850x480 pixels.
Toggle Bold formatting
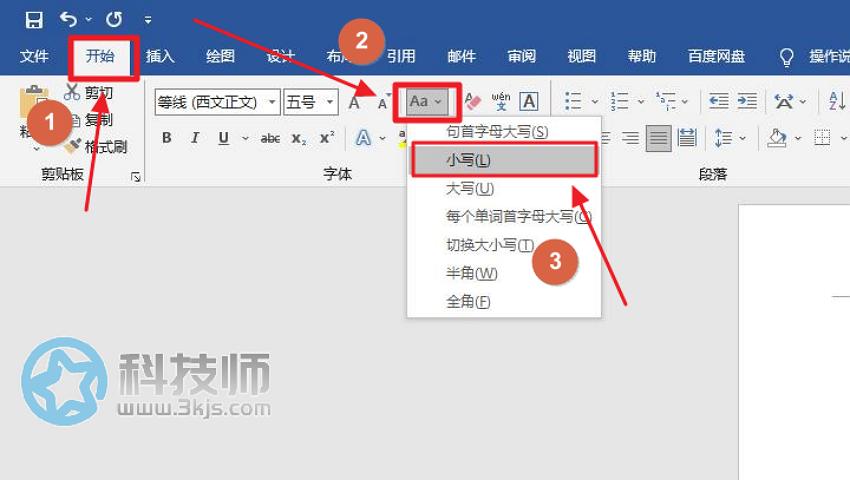167,138
